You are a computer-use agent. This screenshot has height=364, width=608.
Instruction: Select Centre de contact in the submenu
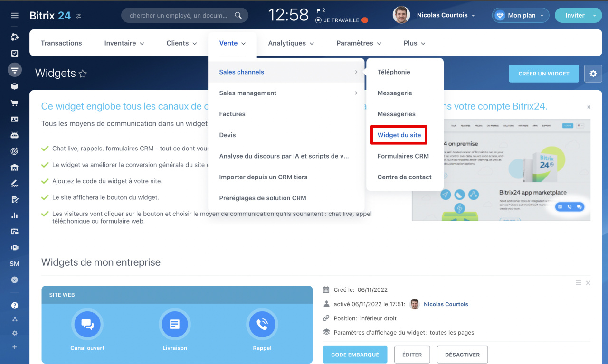[x=405, y=177]
